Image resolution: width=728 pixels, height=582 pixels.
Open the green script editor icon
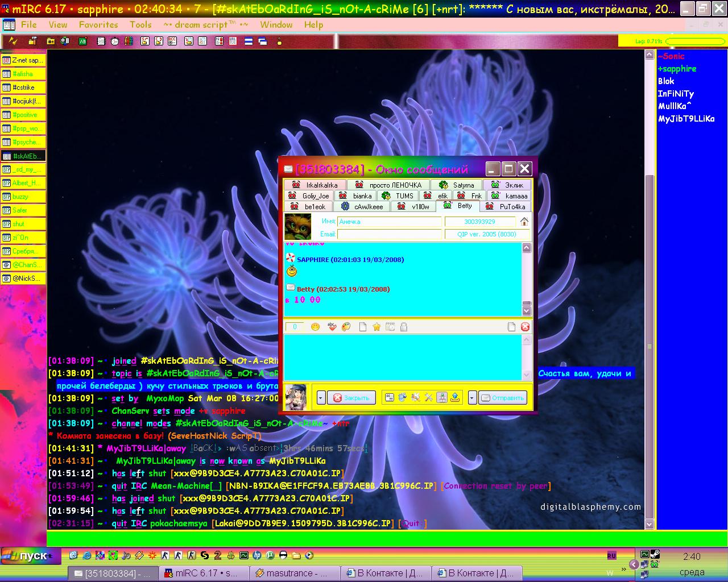pyautogui.click(x=82, y=41)
